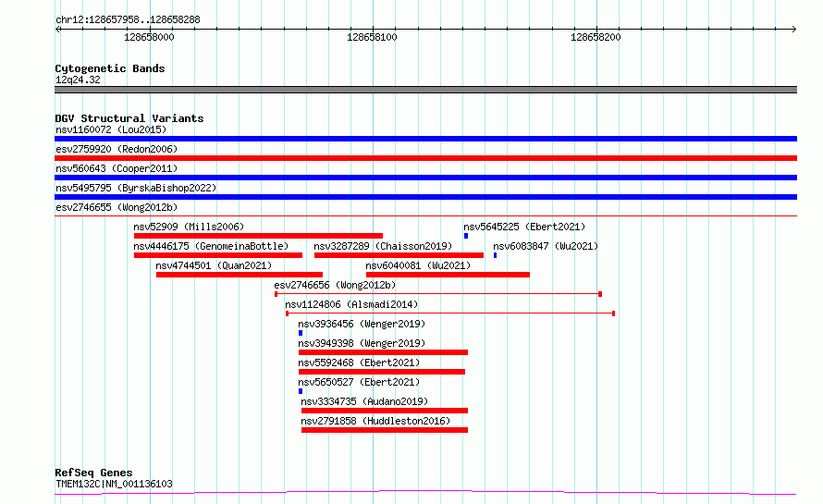Click the right arrow end of the ruler
823x504 pixels.
click(x=794, y=30)
